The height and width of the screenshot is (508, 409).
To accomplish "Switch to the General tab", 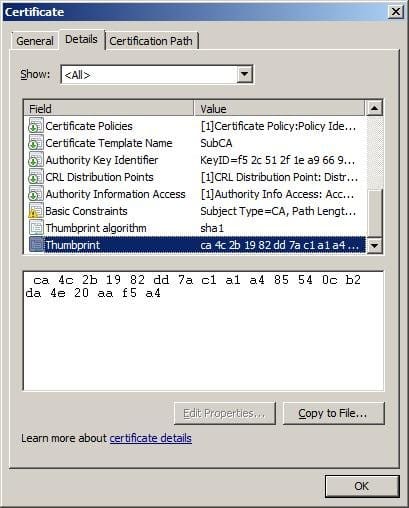I will [x=35, y=41].
